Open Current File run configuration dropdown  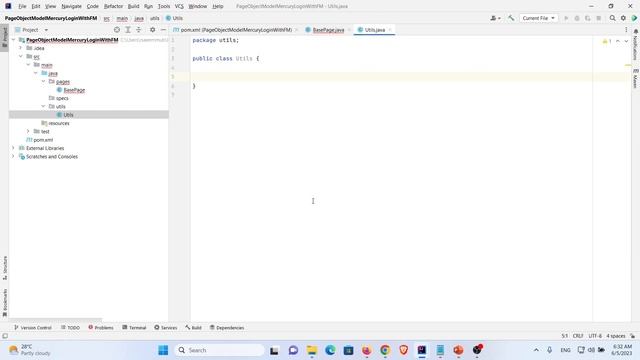tap(538, 18)
